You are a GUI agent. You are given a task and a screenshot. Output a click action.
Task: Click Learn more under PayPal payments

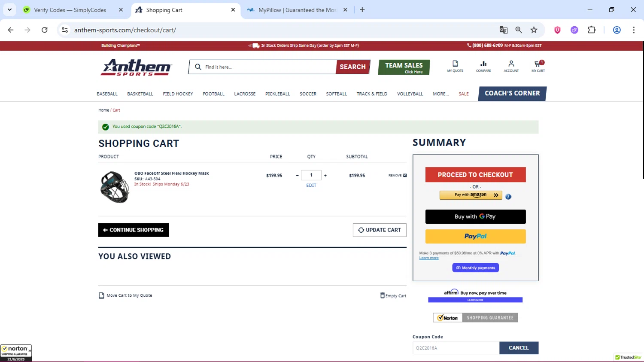click(x=429, y=258)
